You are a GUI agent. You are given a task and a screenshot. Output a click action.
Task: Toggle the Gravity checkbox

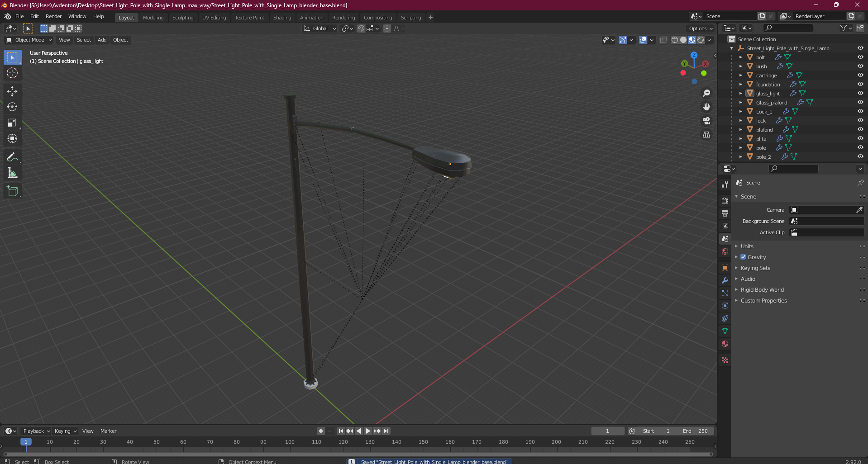tap(743, 257)
